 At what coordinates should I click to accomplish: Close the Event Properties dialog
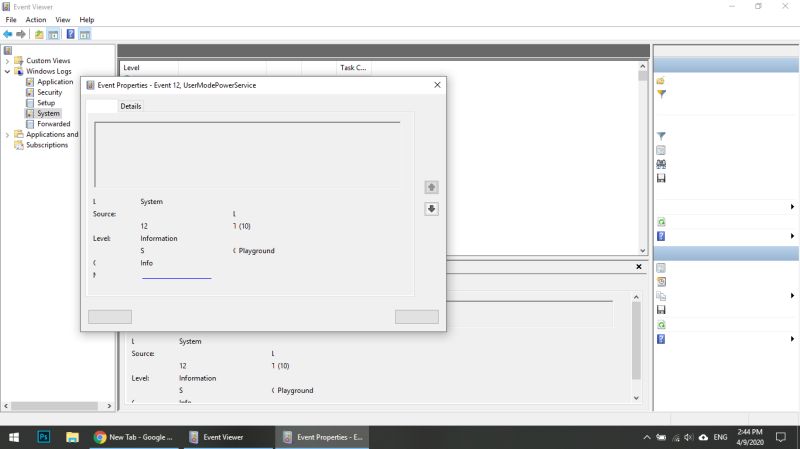coord(437,85)
